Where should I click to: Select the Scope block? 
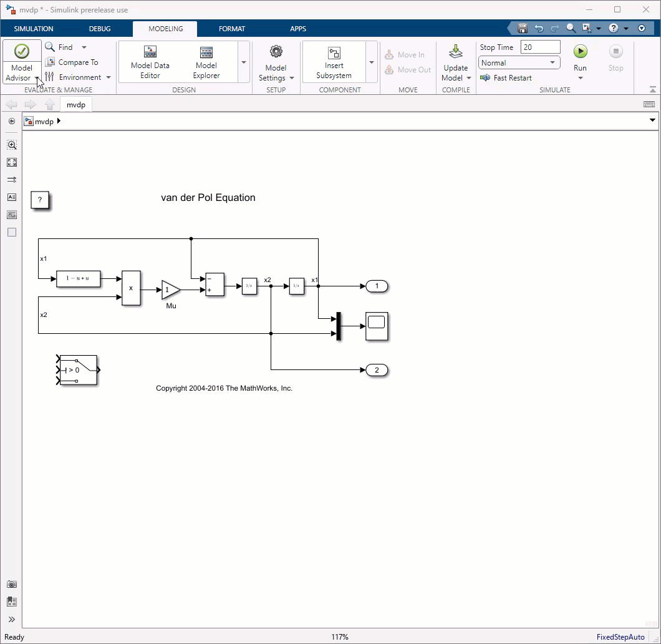(377, 326)
